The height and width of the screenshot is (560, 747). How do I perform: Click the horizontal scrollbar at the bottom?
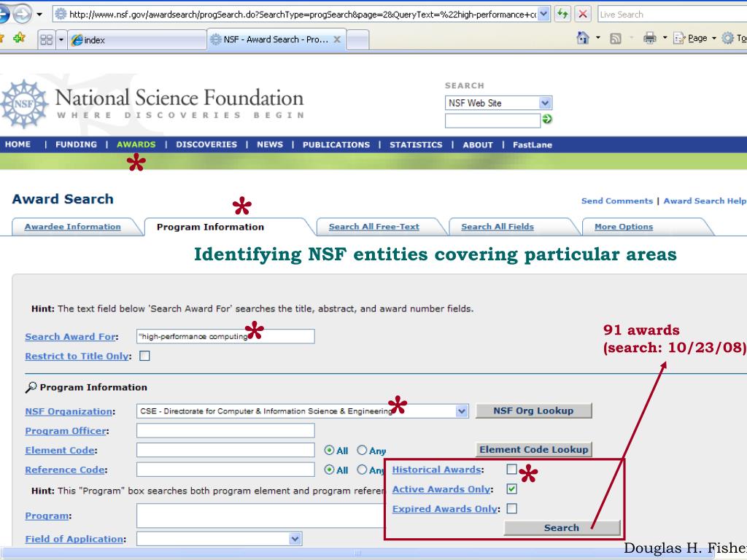pos(357,553)
